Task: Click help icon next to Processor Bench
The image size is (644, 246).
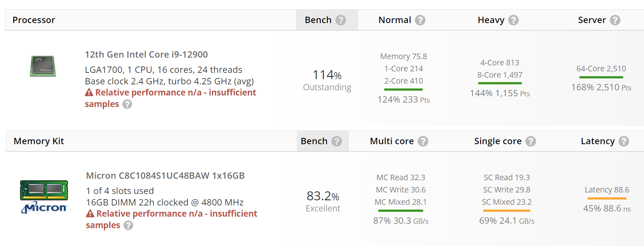Action: 340,20
